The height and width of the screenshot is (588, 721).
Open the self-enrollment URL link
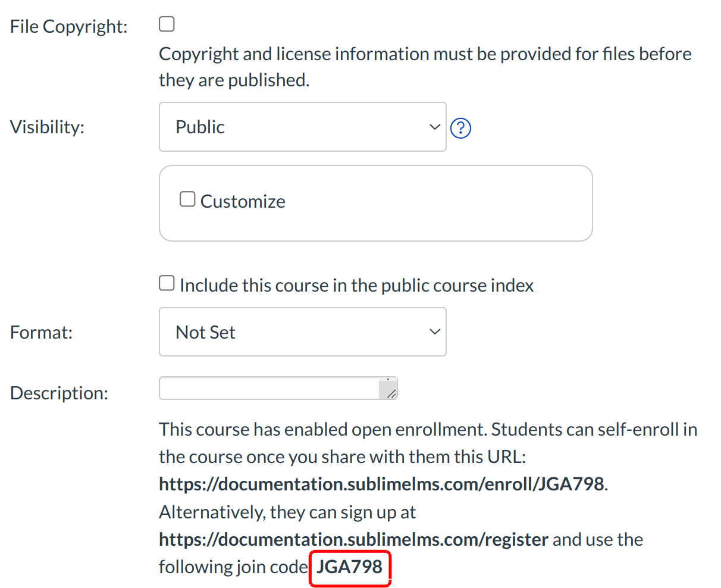[x=380, y=483]
